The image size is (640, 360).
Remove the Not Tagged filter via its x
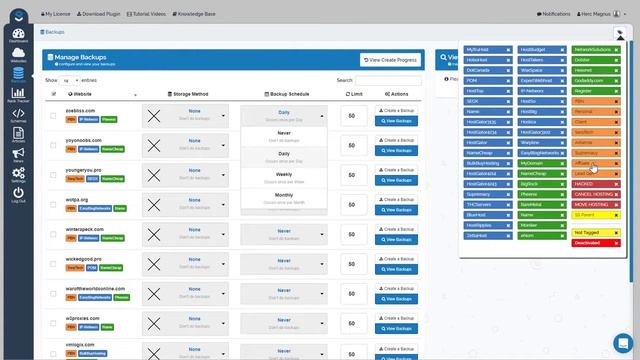coord(616,233)
